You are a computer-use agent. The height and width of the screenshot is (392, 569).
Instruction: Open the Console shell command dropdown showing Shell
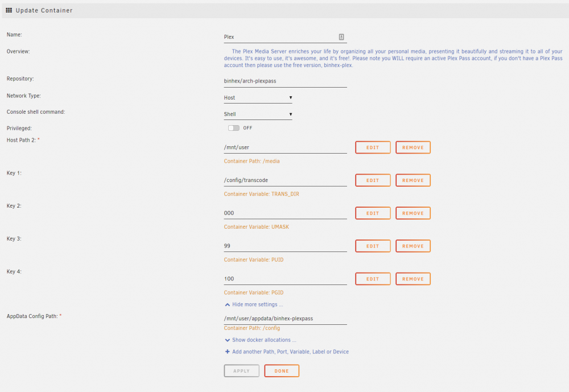[x=258, y=114]
